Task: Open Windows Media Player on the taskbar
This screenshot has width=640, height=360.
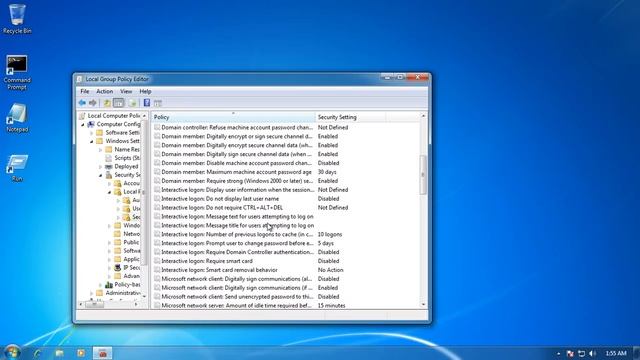Action: [81, 353]
